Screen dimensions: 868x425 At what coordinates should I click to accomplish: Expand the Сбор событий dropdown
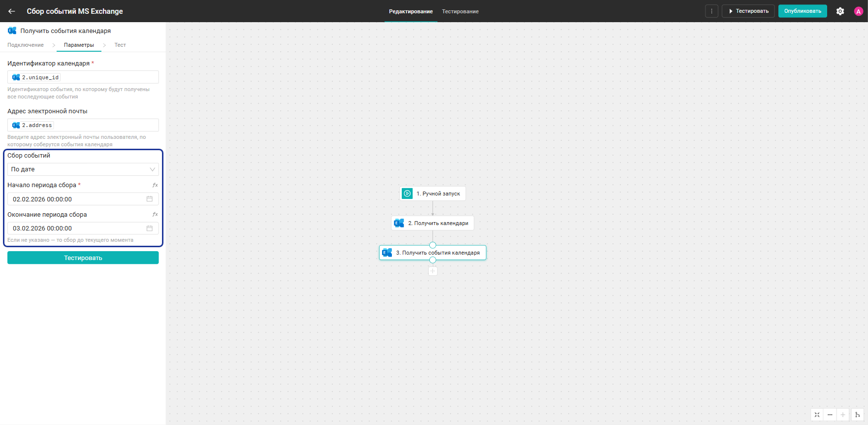pyautogui.click(x=83, y=169)
